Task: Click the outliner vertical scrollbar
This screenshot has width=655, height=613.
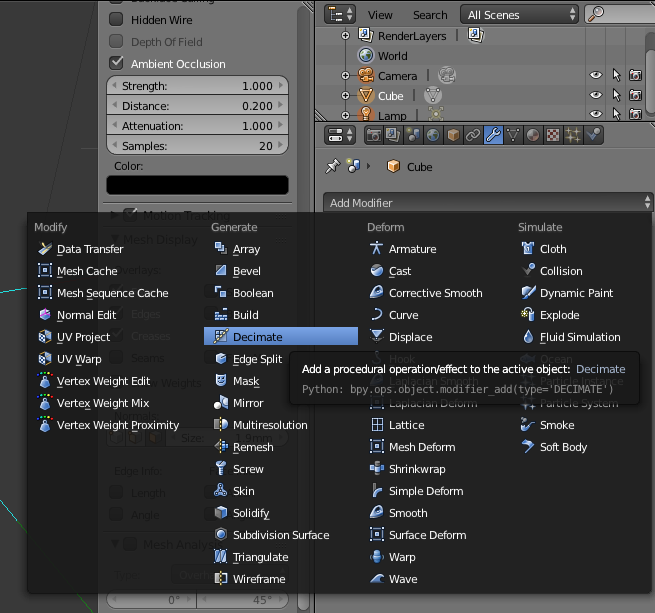Action: [650, 79]
